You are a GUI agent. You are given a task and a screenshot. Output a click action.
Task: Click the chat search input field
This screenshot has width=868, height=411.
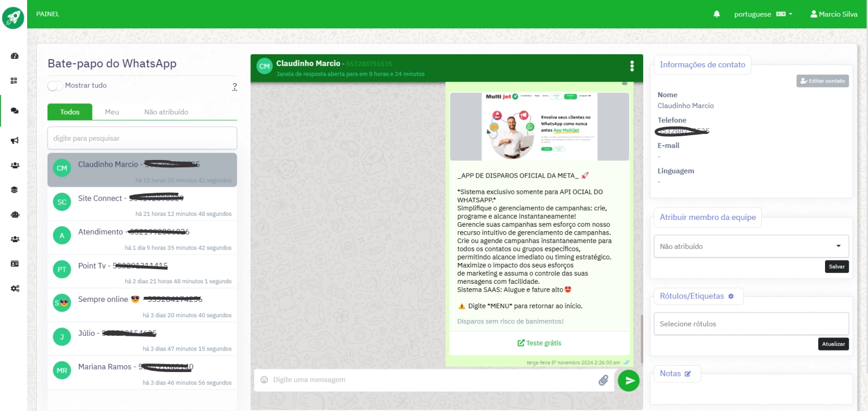pos(142,138)
